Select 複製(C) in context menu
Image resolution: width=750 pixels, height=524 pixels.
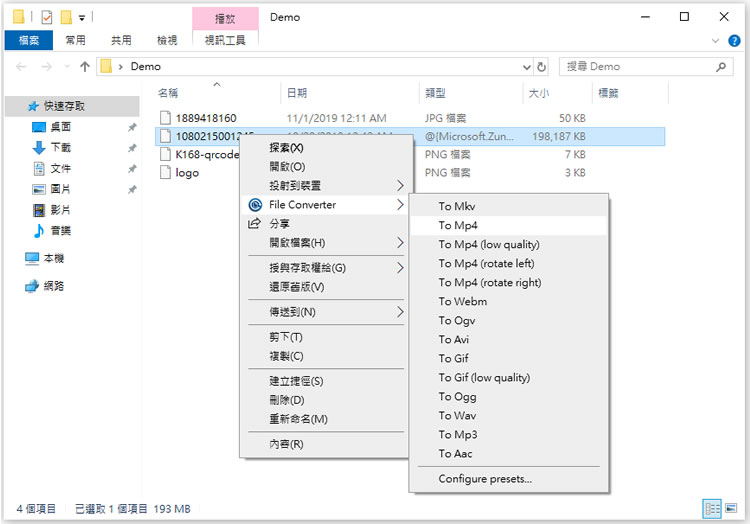tap(326, 356)
